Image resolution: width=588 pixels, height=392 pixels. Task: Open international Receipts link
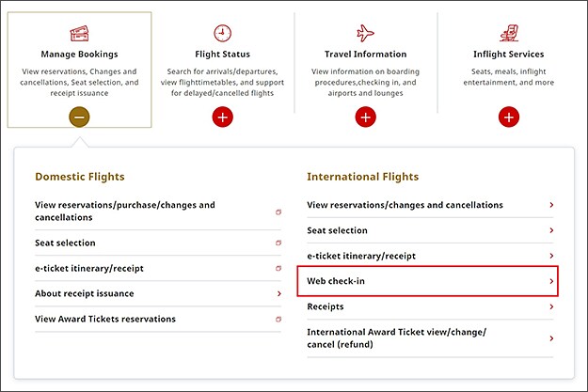(326, 306)
